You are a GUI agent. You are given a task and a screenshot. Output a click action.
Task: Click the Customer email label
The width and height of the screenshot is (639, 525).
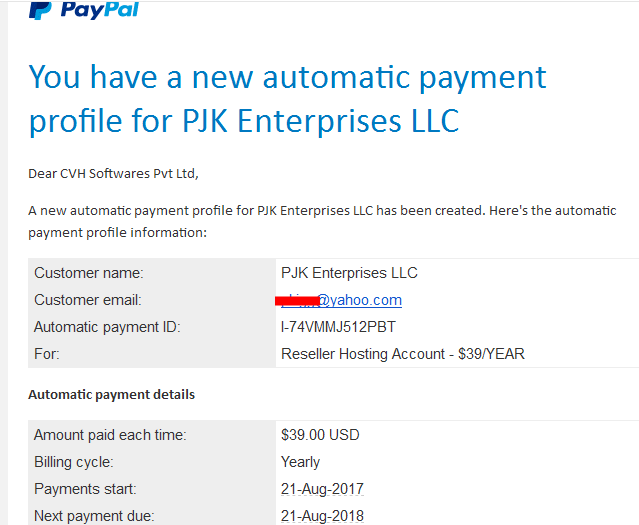pyautogui.click(x=88, y=300)
